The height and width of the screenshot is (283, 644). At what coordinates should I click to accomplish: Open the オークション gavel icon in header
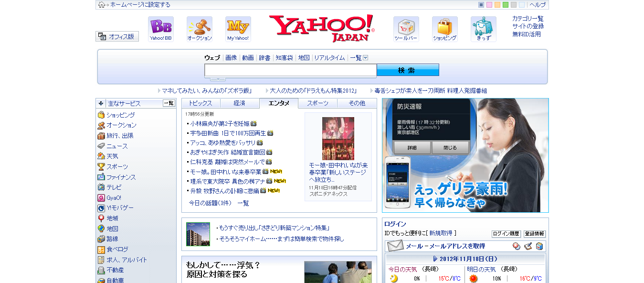[x=200, y=29]
